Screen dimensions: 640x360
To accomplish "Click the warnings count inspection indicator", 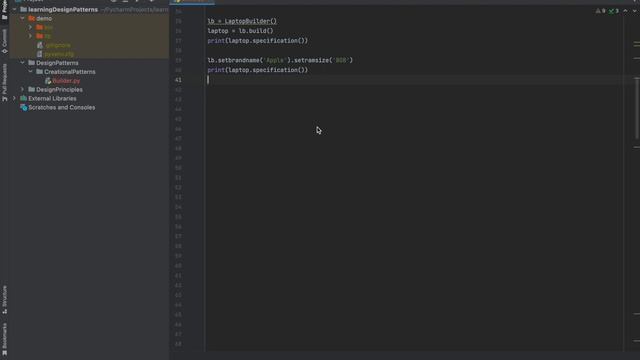I will tap(601, 11).
